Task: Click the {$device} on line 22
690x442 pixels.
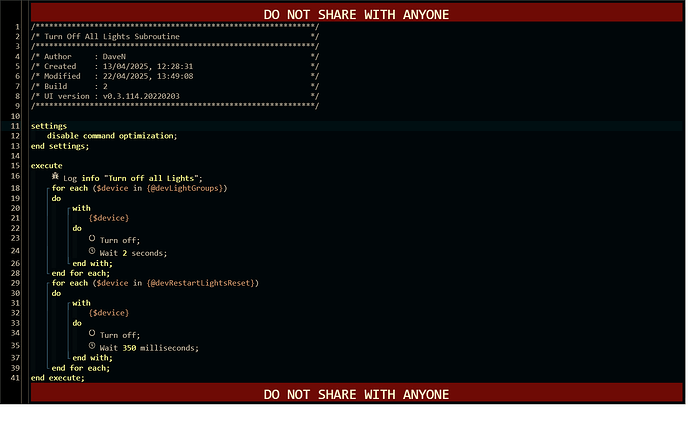Action: click(108, 218)
